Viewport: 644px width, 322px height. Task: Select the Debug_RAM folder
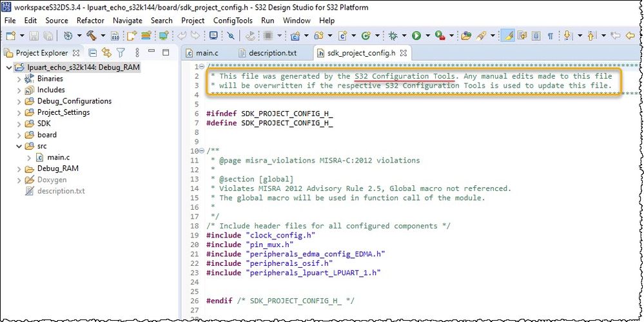pyautogui.click(x=58, y=168)
